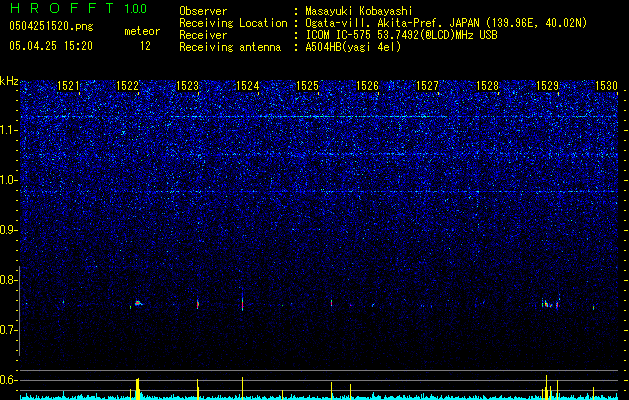The width and height of the screenshot is (629, 400).
Task: Click the 1.0 frequency axis label
Action: 9,180
